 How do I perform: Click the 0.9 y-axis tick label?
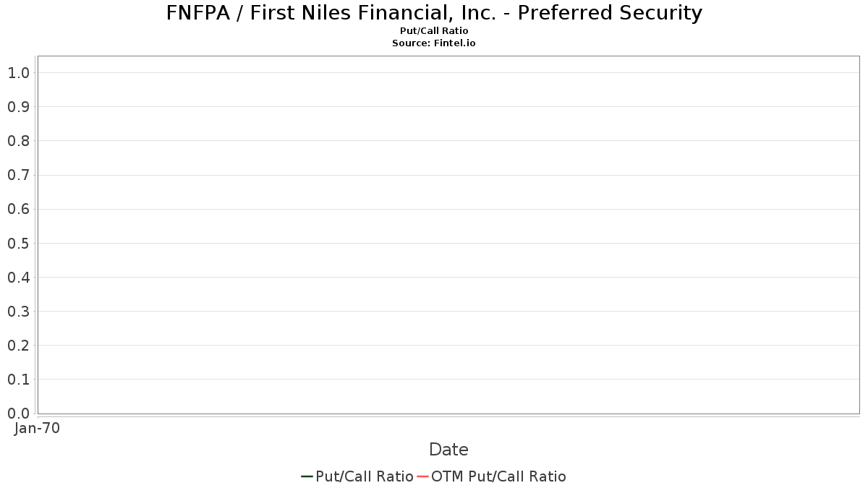pos(18,107)
